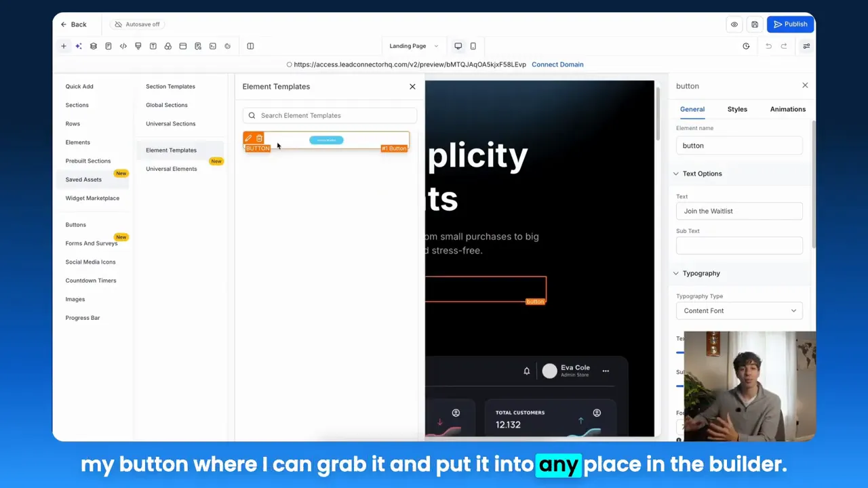Open Global Sections list
The image size is (868, 488).
pyautogui.click(x=167, y=105)
